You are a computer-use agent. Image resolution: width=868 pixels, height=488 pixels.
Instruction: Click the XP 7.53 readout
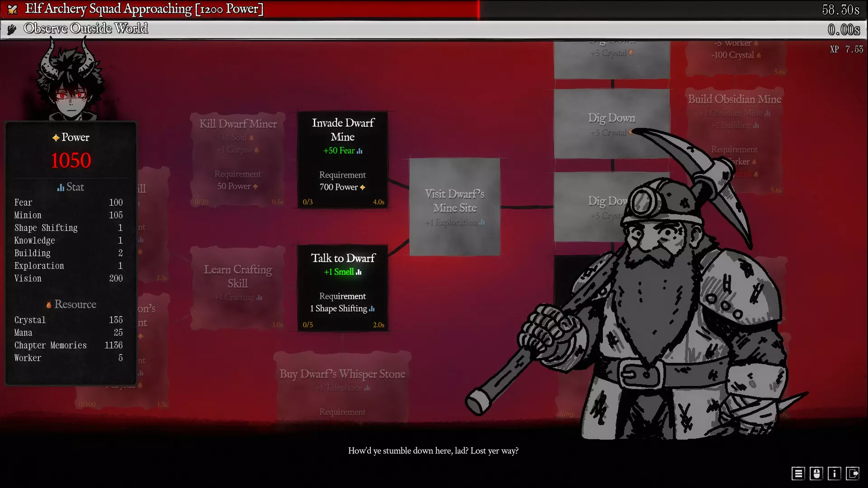pos(847,49)
